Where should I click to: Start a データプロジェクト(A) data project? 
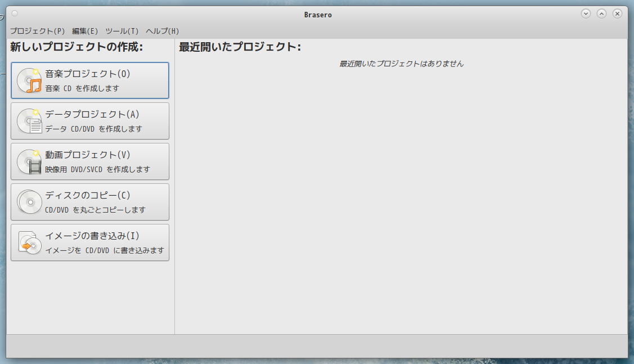90,121
